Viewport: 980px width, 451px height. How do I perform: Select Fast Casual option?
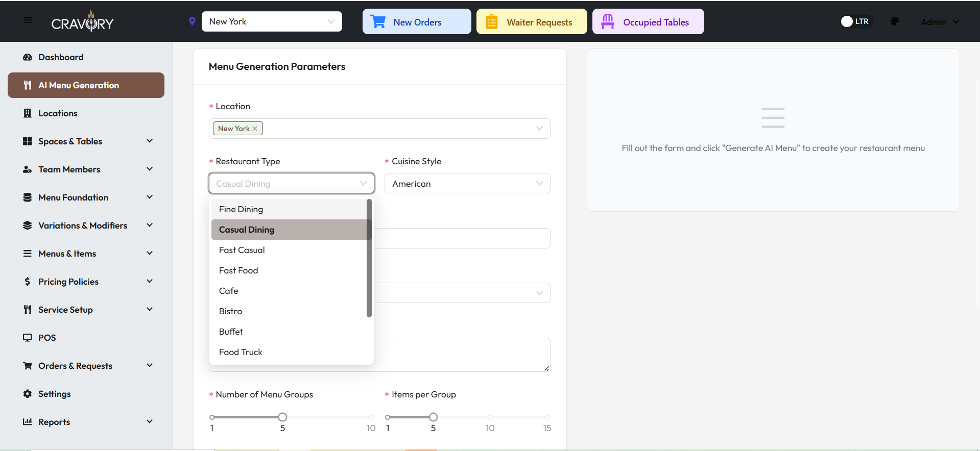289,250
